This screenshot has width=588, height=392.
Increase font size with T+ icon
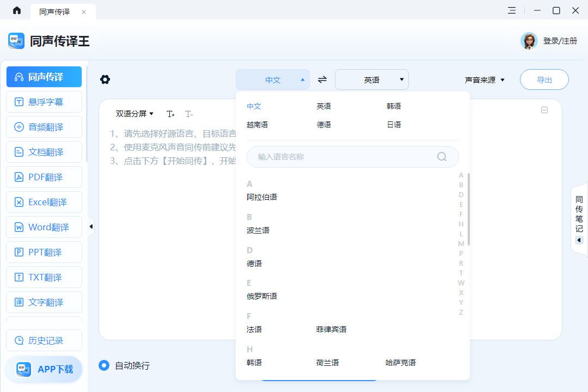[x=170, y=114]
